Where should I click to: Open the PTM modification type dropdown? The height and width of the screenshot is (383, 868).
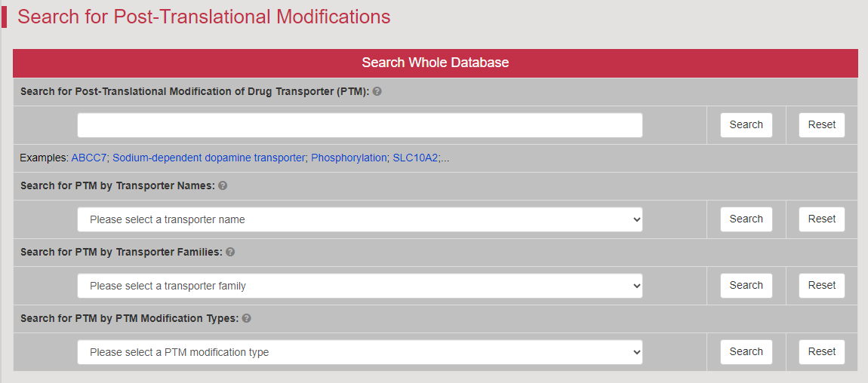tap(360, 352)
